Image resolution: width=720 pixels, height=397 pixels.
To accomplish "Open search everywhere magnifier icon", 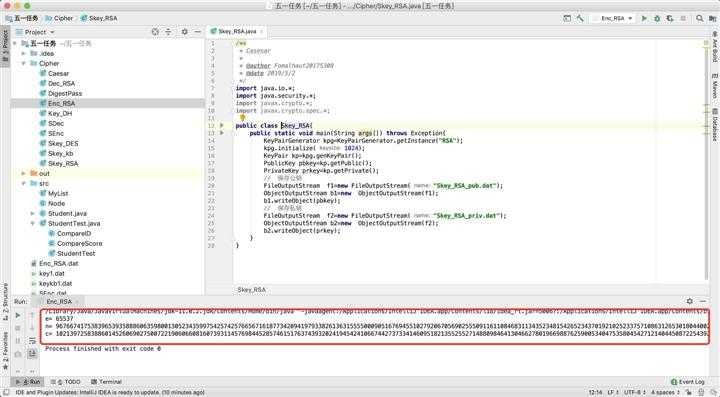I will pos(699,18).
